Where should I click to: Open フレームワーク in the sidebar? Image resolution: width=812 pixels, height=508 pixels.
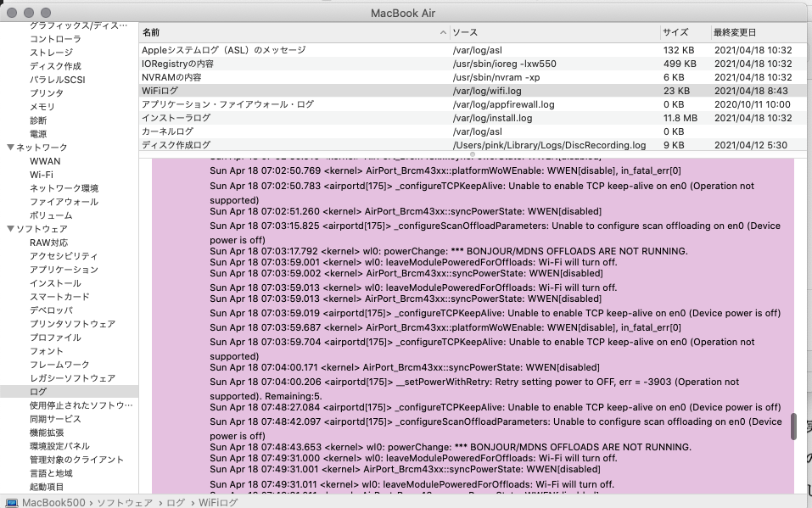tap(59, 365)
